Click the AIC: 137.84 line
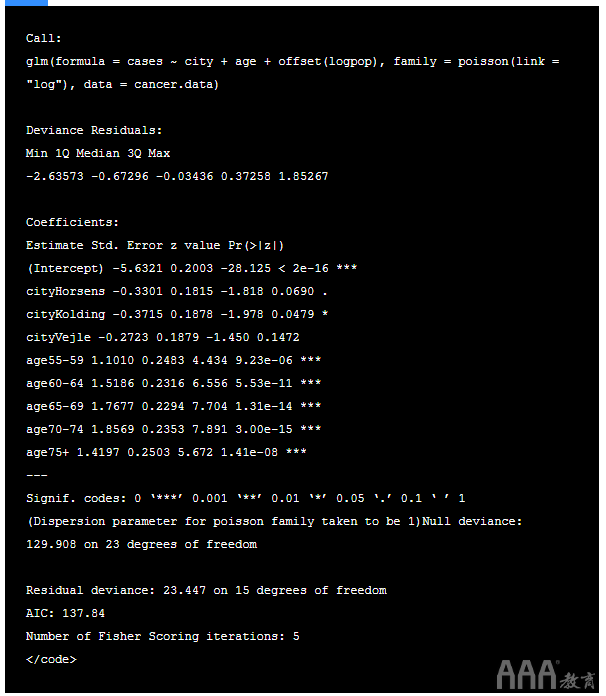Image resolution: width=606 pixels, height=696 pixels. (x=65, y=614)
